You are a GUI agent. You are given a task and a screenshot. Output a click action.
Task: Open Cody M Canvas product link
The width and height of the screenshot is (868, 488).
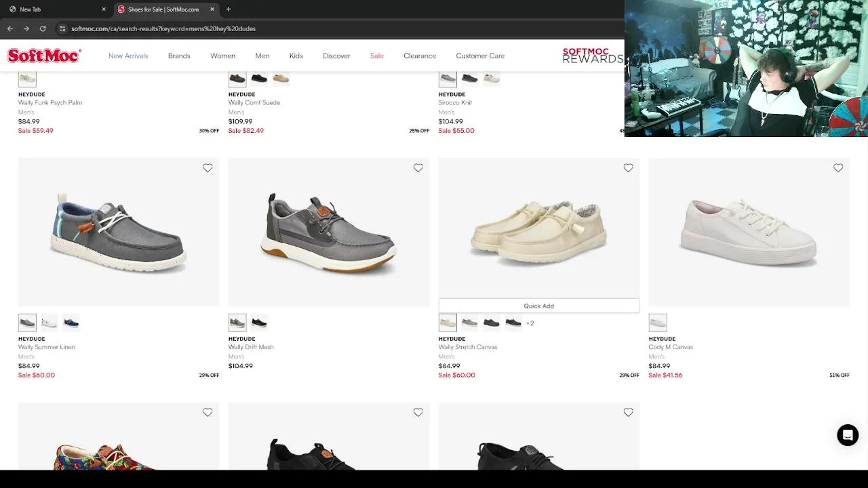(671, 347)
